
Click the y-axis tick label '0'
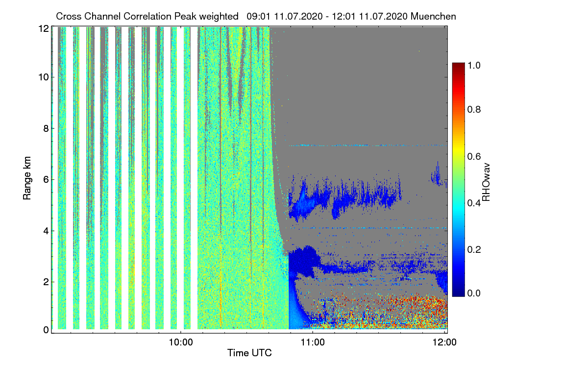point(46,330)
